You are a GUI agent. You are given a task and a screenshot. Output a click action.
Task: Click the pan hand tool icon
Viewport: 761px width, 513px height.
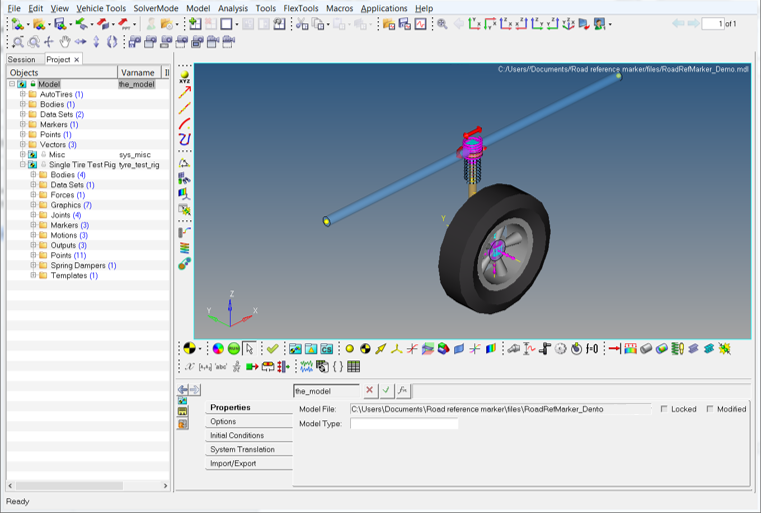(x=65, y=42)
